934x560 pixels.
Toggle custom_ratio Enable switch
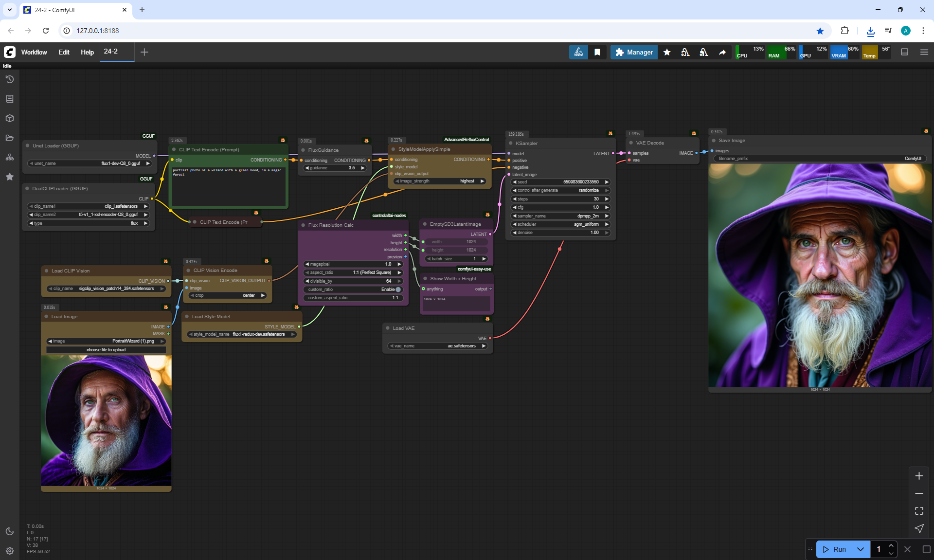click(397, 289)
